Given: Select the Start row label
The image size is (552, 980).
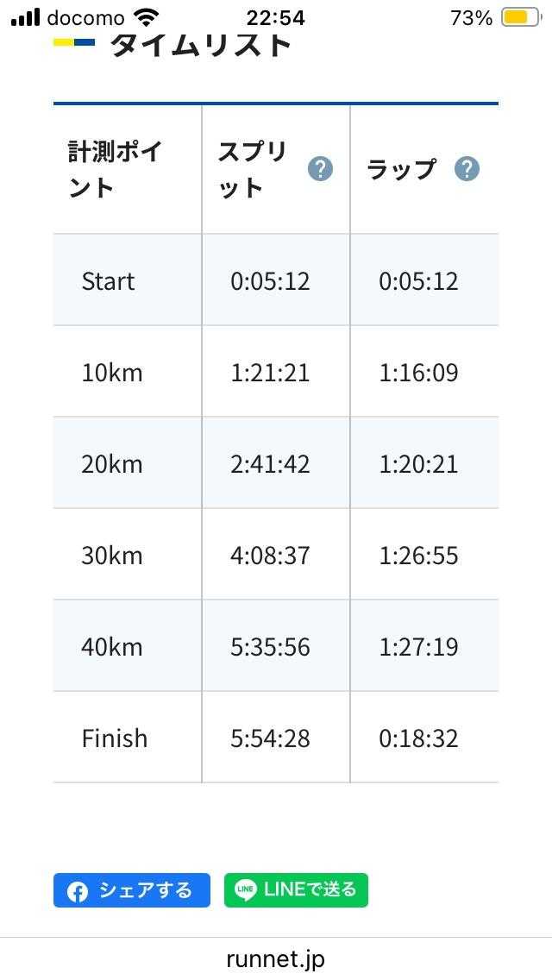Looking at the screenshot, I should (x=108, y=281).
